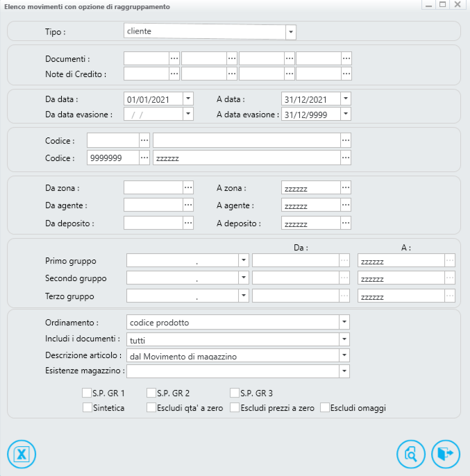Open the Da data calendar dropdown
Screen dimensions: 470x476
[188, 99]
